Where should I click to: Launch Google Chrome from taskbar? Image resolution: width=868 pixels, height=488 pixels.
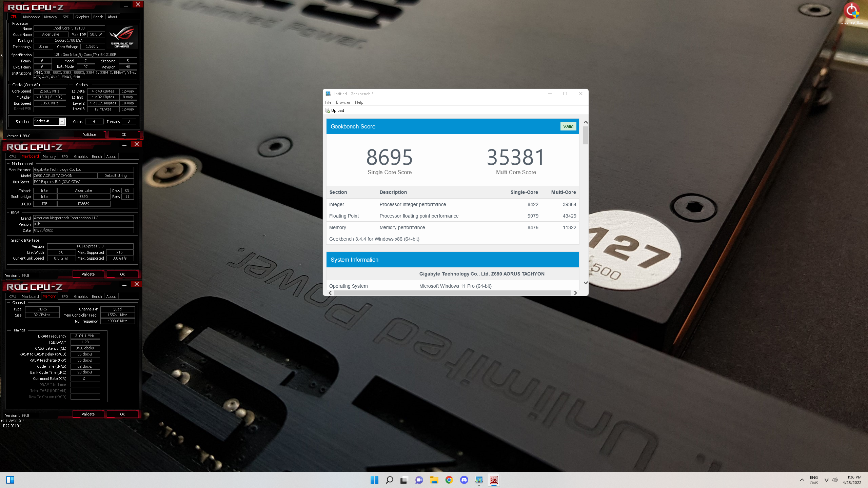point(449,480)
